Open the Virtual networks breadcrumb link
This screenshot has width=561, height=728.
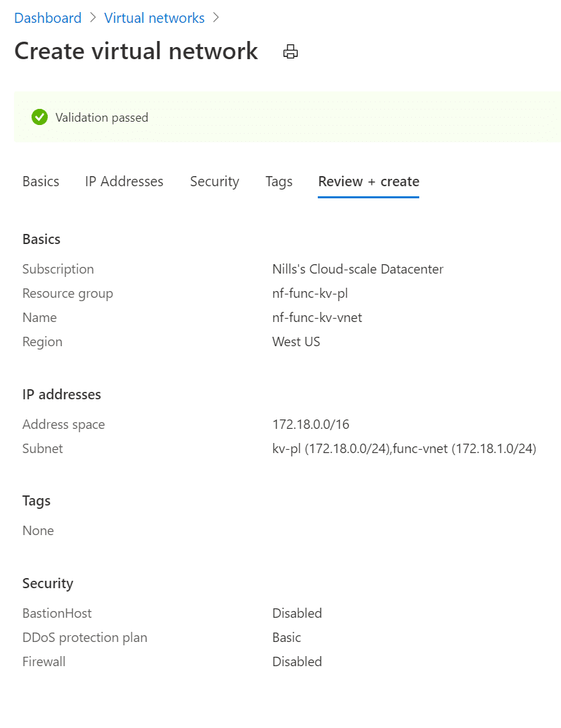point(155,18)
